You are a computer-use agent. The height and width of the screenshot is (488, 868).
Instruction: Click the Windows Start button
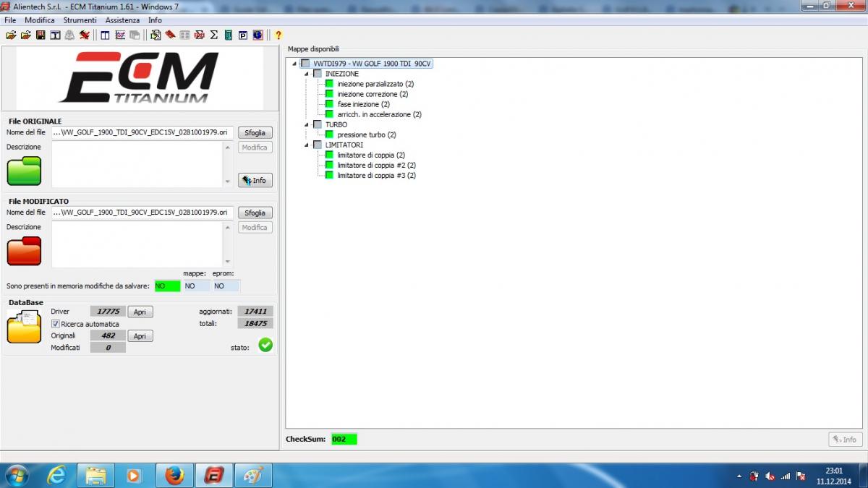pos(17,475)
